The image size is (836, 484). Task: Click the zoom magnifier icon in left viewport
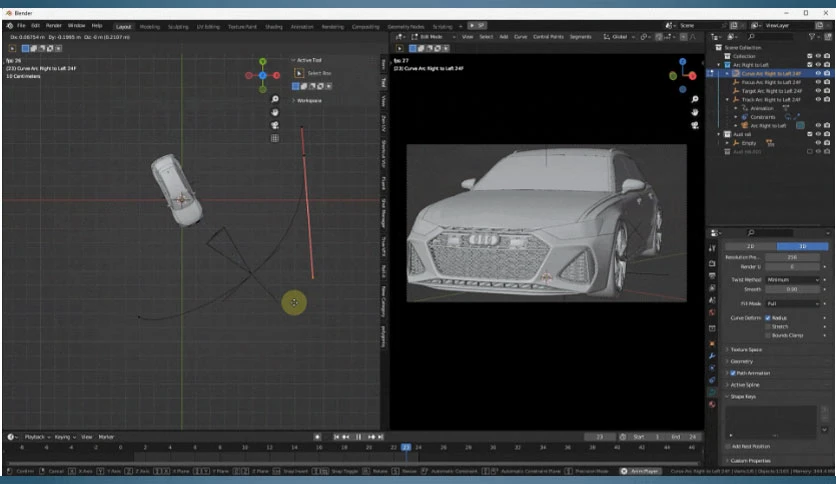(275, 99)
